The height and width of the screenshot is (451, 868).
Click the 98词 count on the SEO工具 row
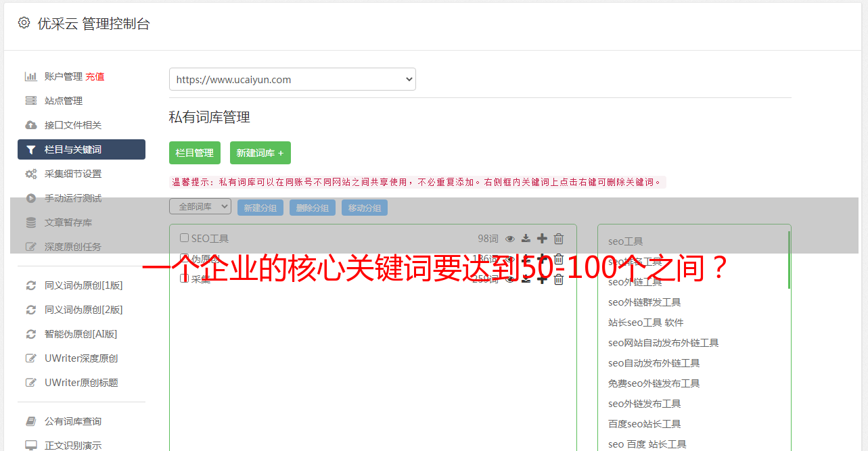(x=488, y=238)
